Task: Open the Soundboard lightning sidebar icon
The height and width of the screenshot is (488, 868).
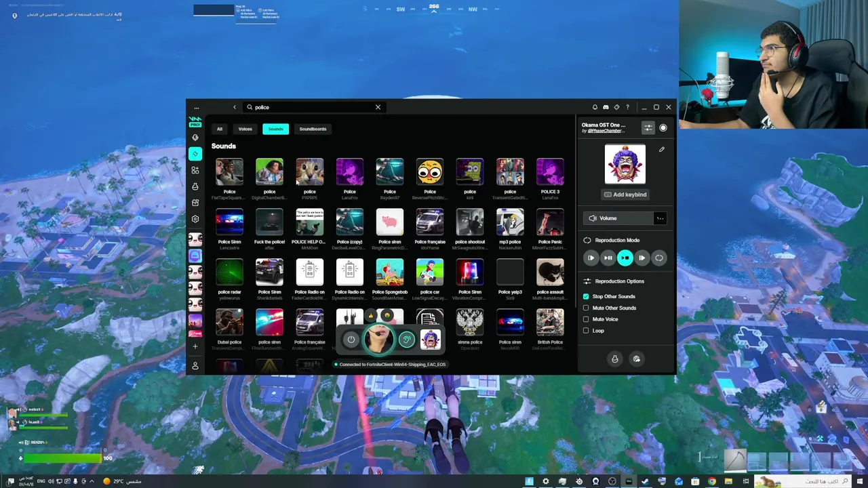Action: [195, 154]
